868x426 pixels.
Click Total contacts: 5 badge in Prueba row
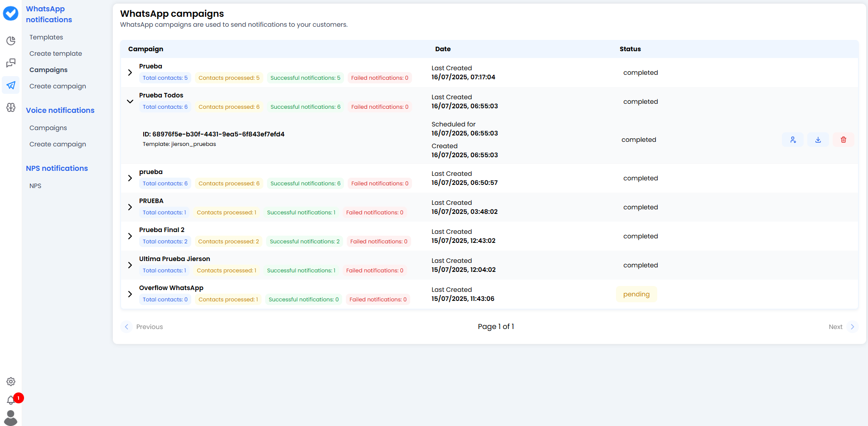(x=165, y=78)
